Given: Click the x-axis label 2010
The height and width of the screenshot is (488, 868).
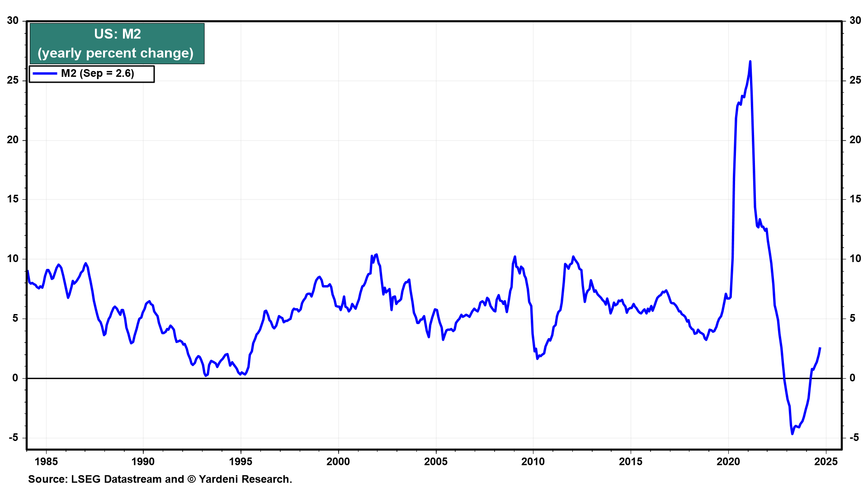Looking at the screenshot, I should pos(533,461).
